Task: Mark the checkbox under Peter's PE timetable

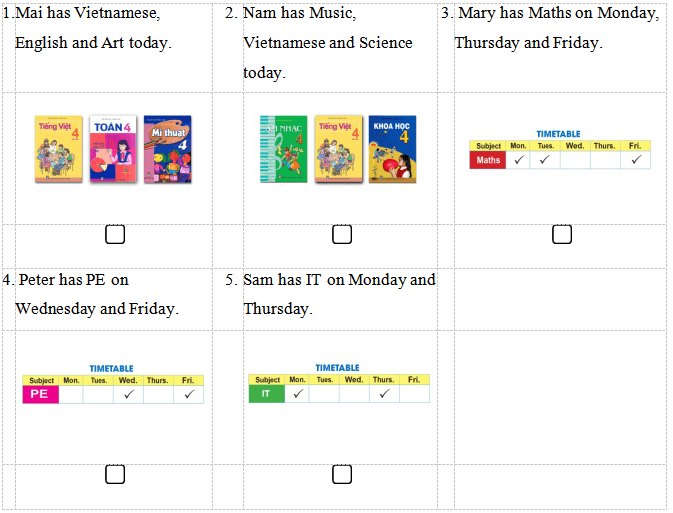Action: [x=115, y=474]
